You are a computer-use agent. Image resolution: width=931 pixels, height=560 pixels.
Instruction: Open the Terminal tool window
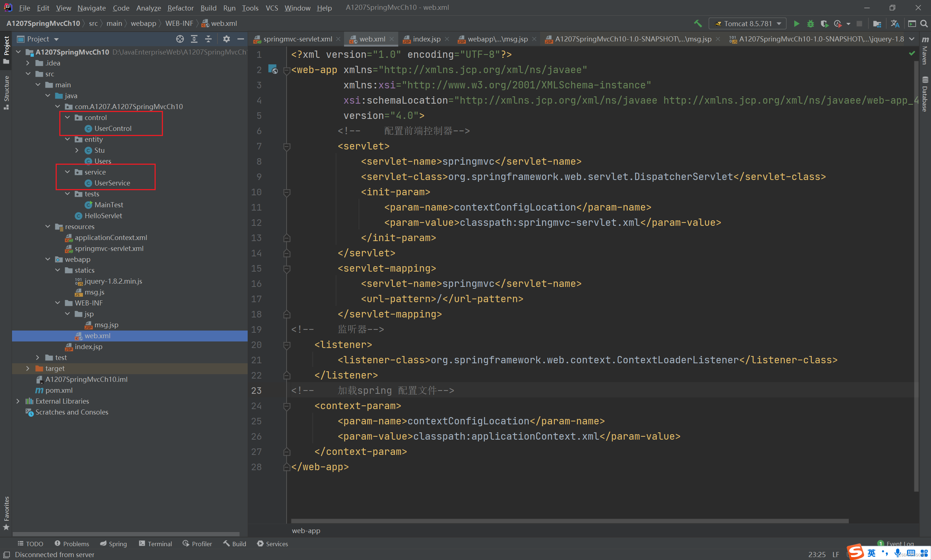point(156,543)
